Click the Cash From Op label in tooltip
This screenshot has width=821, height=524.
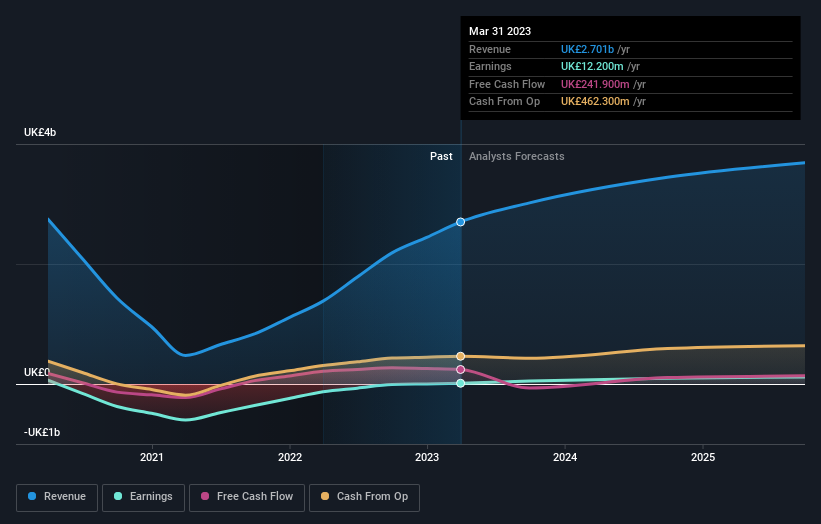coord(504,102)
